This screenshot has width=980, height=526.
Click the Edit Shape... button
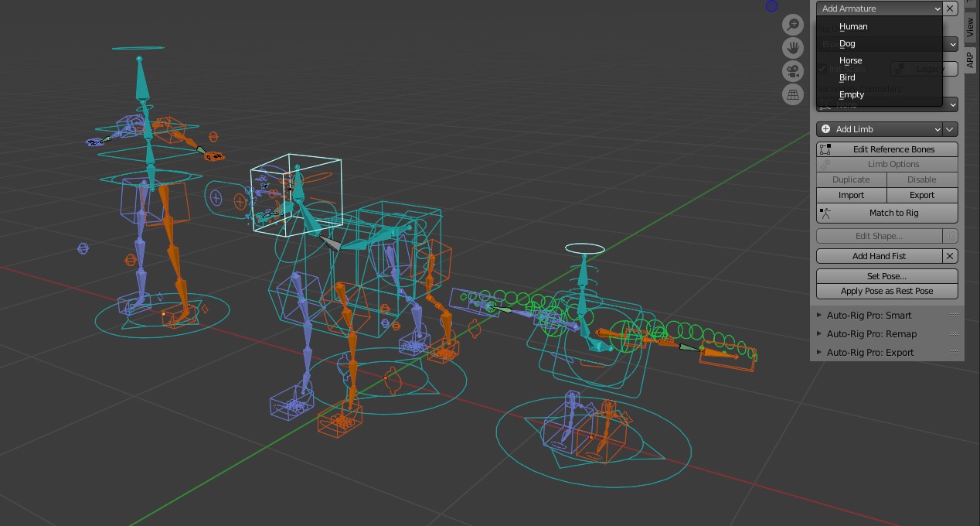[x=880, y=236]
